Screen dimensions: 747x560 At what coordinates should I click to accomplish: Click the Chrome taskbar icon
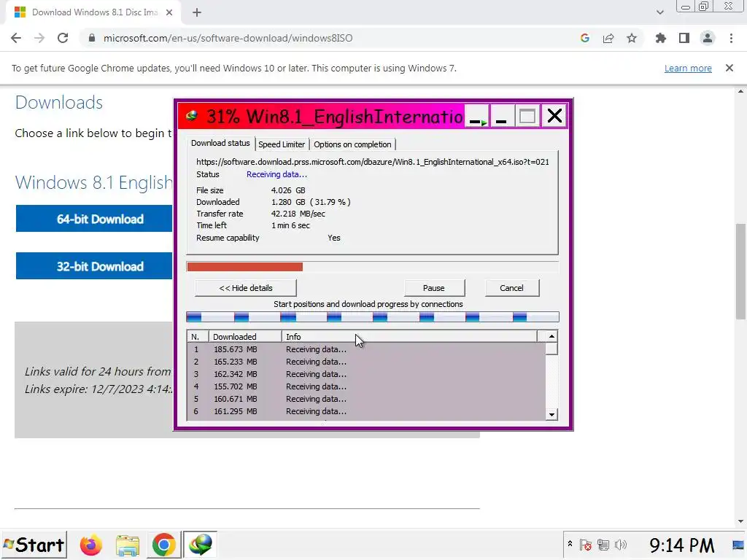163,545
